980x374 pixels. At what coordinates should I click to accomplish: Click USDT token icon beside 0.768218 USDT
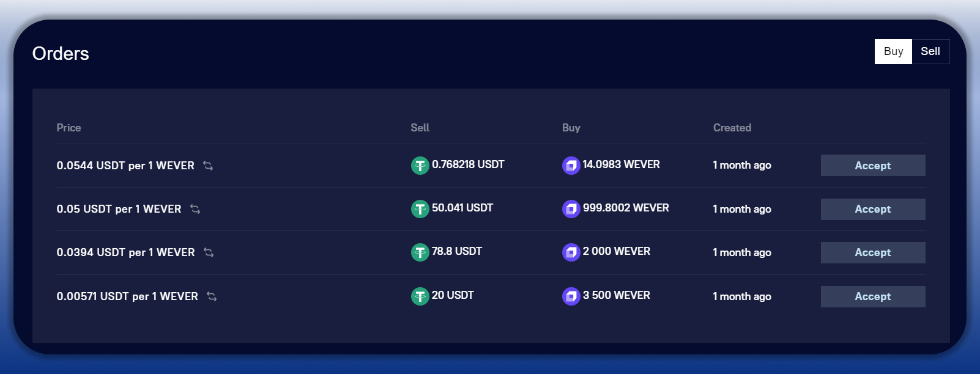(420, 165)
